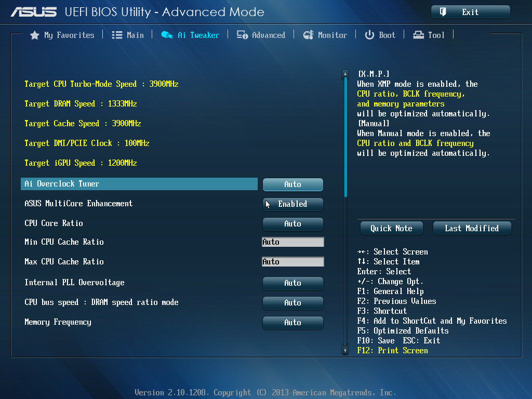Select the ASUS MultiCore Enhancement label

(78, 204)
